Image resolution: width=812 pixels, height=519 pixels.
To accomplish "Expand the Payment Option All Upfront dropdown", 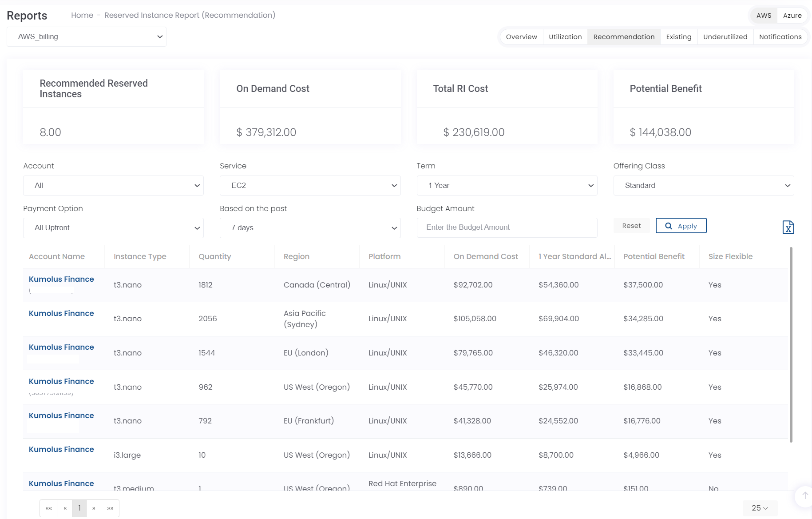I will pos(113,228).
